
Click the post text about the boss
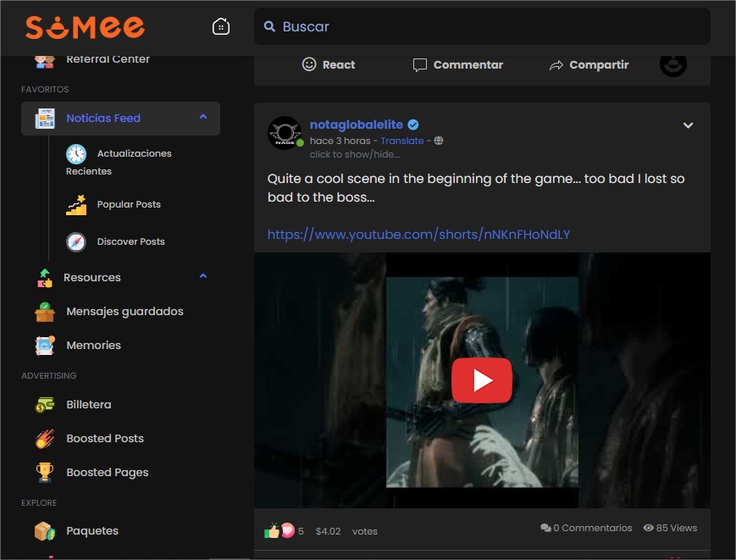click(476, 188)
